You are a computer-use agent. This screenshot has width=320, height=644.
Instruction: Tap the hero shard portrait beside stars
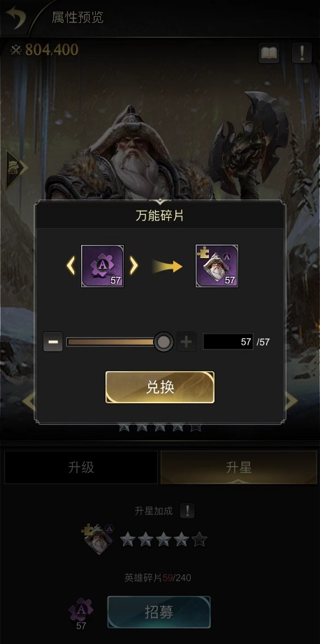click(98, 539)
